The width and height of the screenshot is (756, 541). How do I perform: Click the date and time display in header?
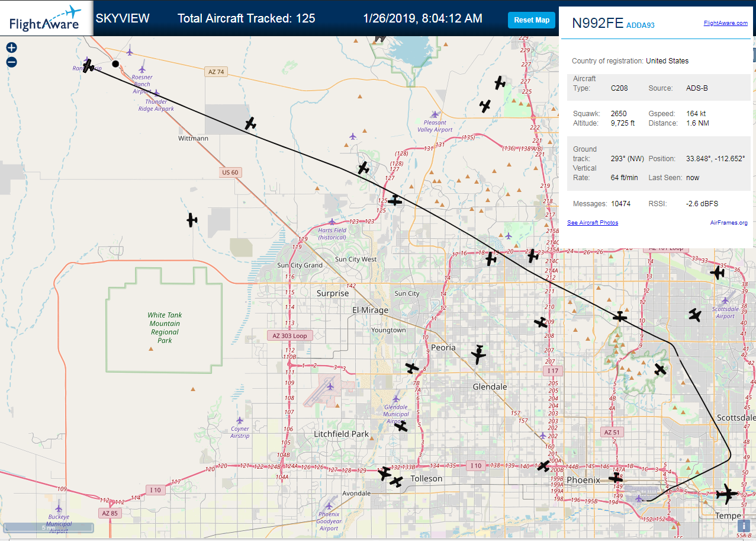click(x=423, y=18)
